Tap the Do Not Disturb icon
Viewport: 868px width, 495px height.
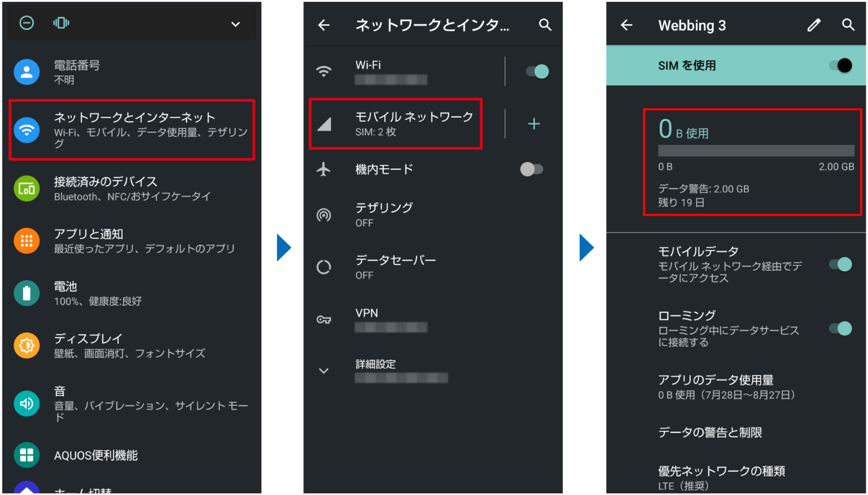(x=27, y=23)
